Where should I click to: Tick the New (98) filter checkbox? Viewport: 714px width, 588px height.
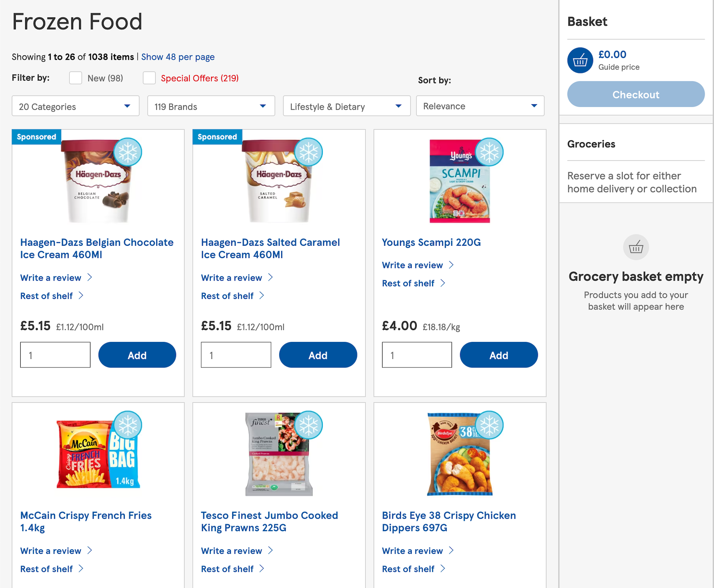(75, 78)
